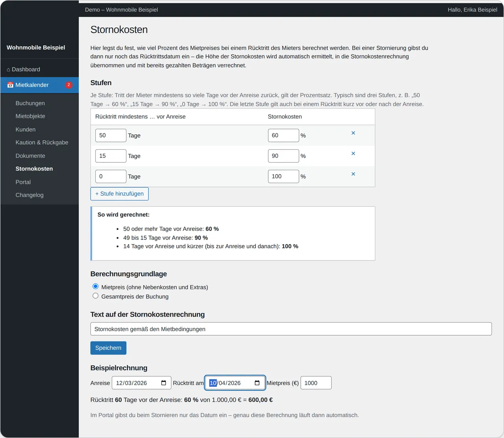Click the red badge showing 2 on Mietkalender
Viewport: 504px width, 438px height.
pyautogui.click(x=69, y=85)
